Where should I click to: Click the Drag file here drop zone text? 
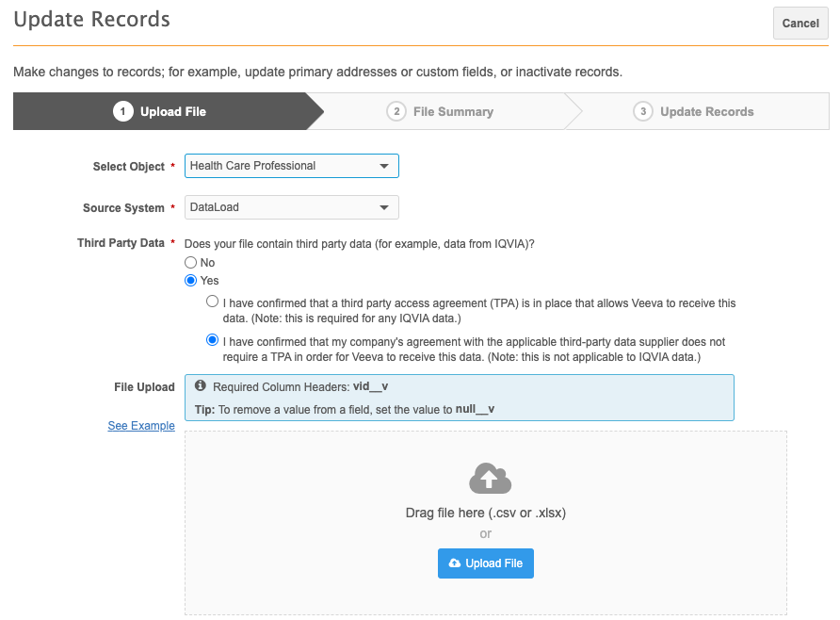point(485,514)
